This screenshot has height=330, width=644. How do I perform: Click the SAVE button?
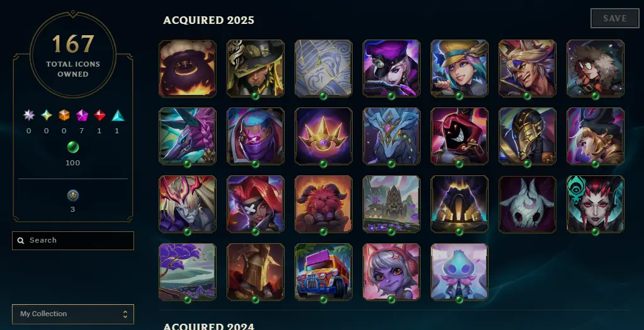tap(615, 18)
